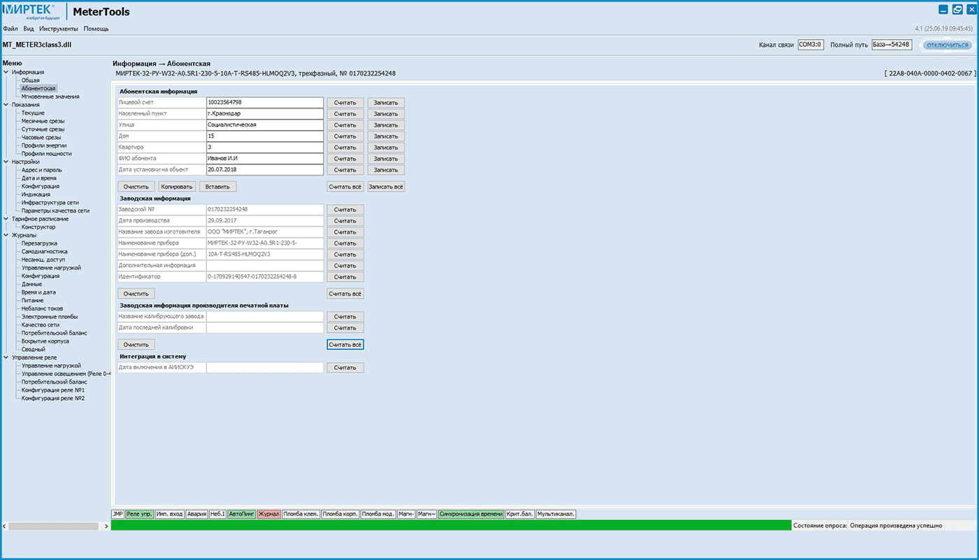
Task: Click the Вставить button
Action: point(218,187)
